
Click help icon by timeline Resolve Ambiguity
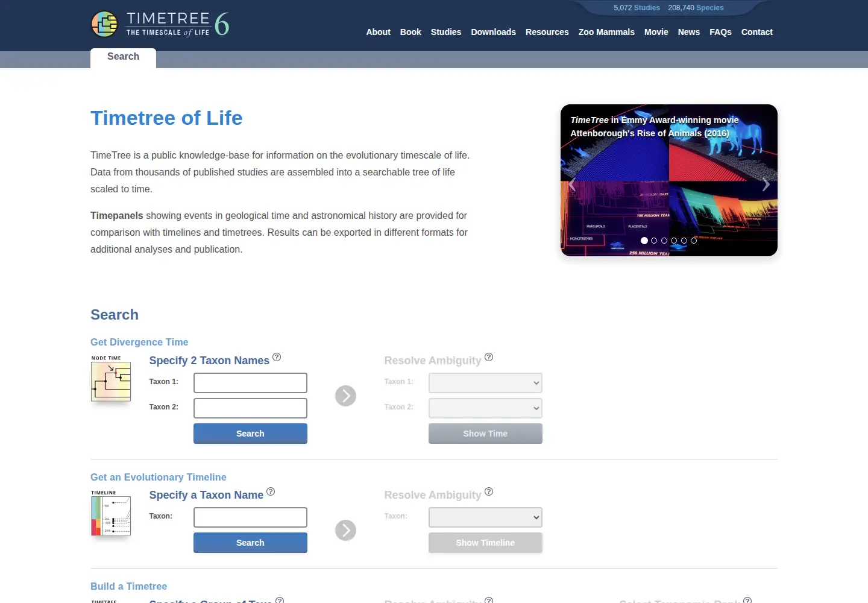489,491
